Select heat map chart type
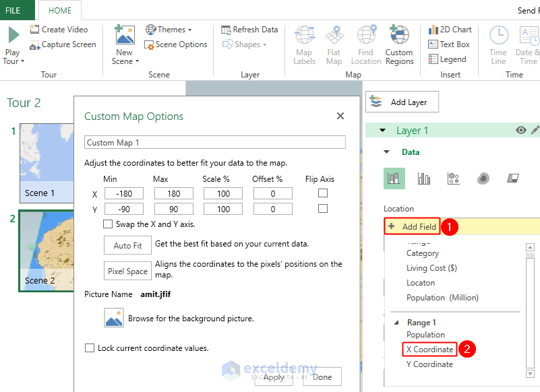The width and height of the screenshot is (540, 392). coord(483,178)
